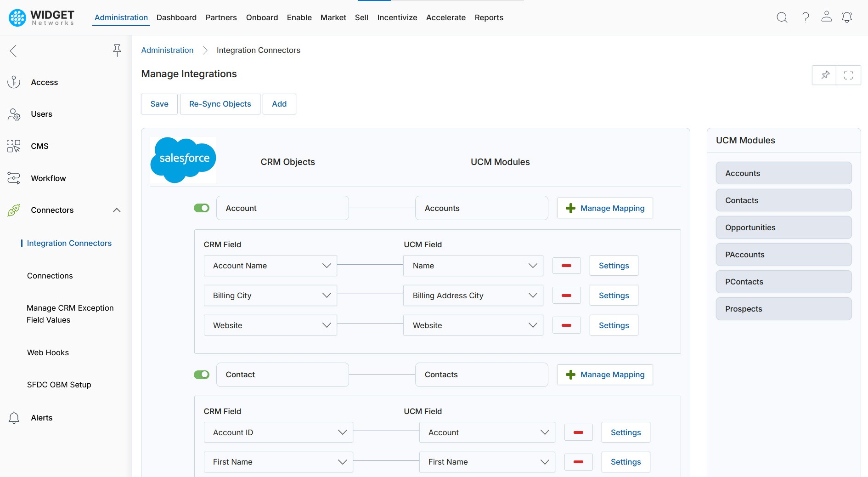
Task: Open the notifications bell icon
Action: pyautogui.click(x=847, y=17)
